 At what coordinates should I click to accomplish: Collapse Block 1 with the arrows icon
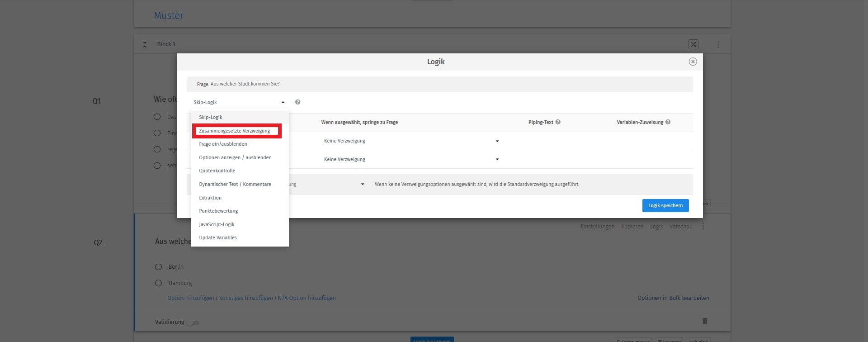145,44
